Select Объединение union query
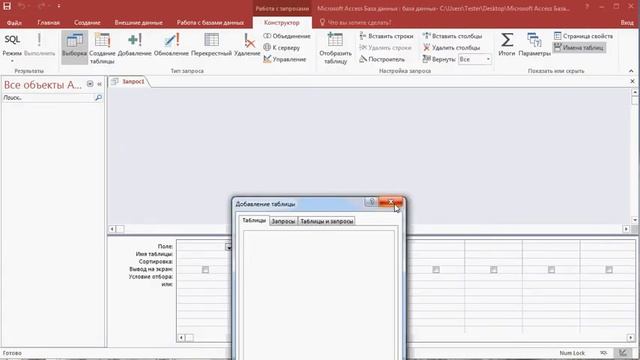The image size is (640, 360). pyautogui.click(x=287, y=36)
